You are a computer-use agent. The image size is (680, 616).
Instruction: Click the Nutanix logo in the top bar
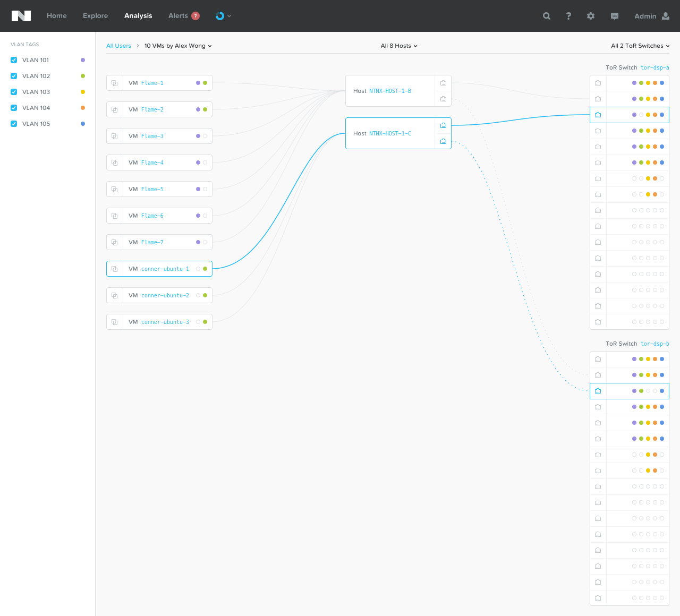(21, 16)
